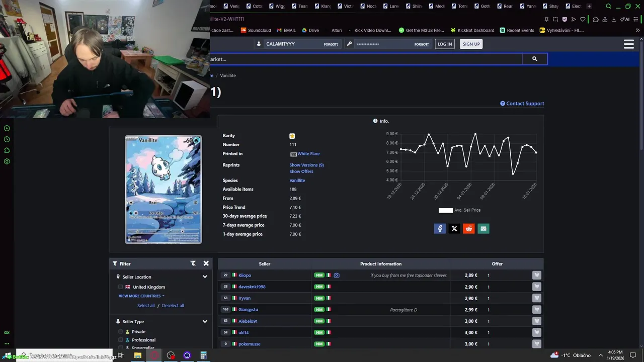Viewport: 644px width, 362px height.
Task: Add davesknk1998's offer to cart
Action: [x=537, y=287]
